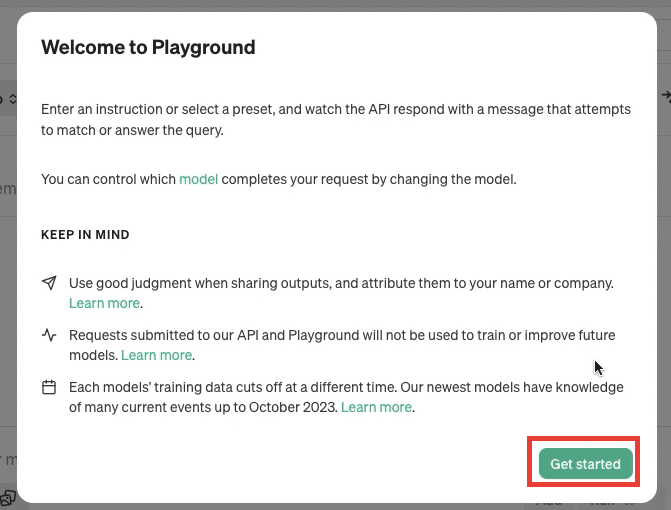Open Learn more link after October 2023
This screenshot has height=510, width=671.
[x=376, y=407]
